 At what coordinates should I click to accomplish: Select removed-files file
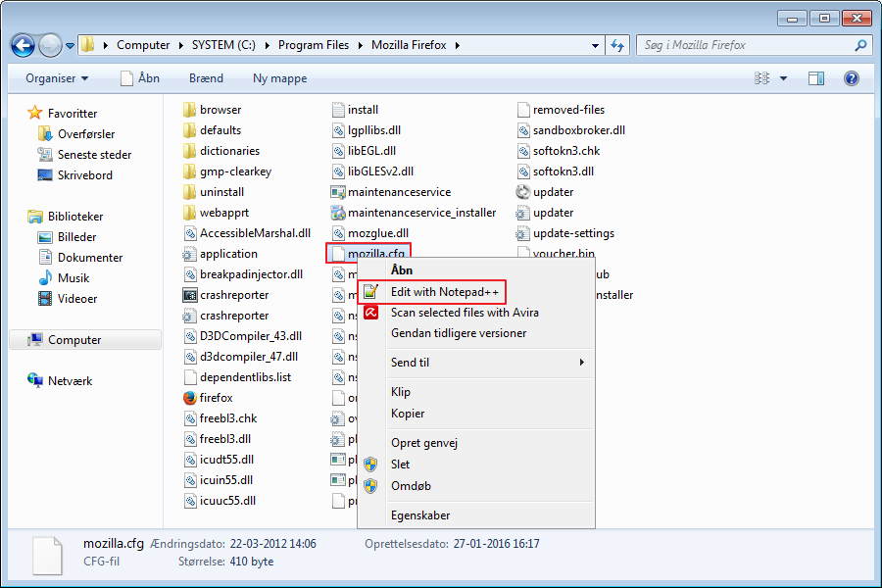click(561, 109)
